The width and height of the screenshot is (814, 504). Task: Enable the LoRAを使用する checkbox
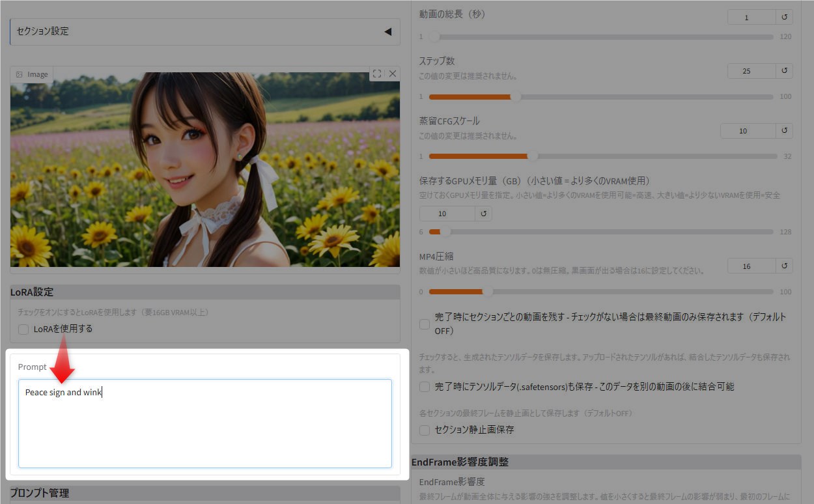click(23, 329)
